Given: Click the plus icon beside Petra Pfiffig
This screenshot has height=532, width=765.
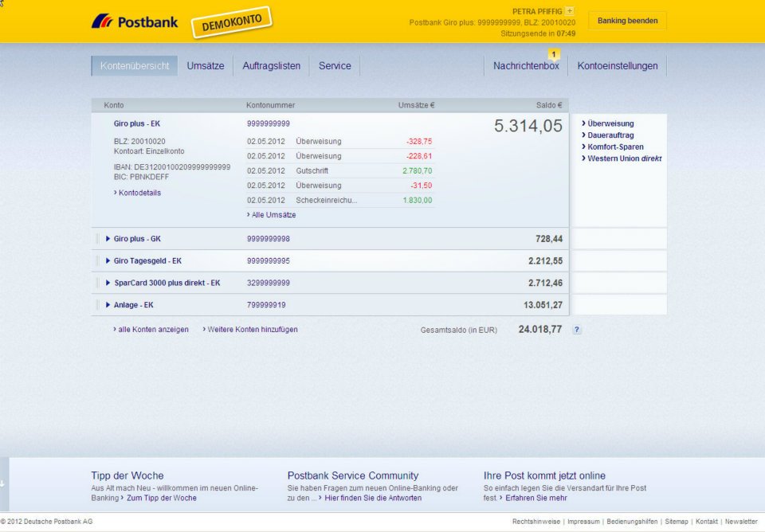Looking at the screenshot, I should click(x=569, y=10).
